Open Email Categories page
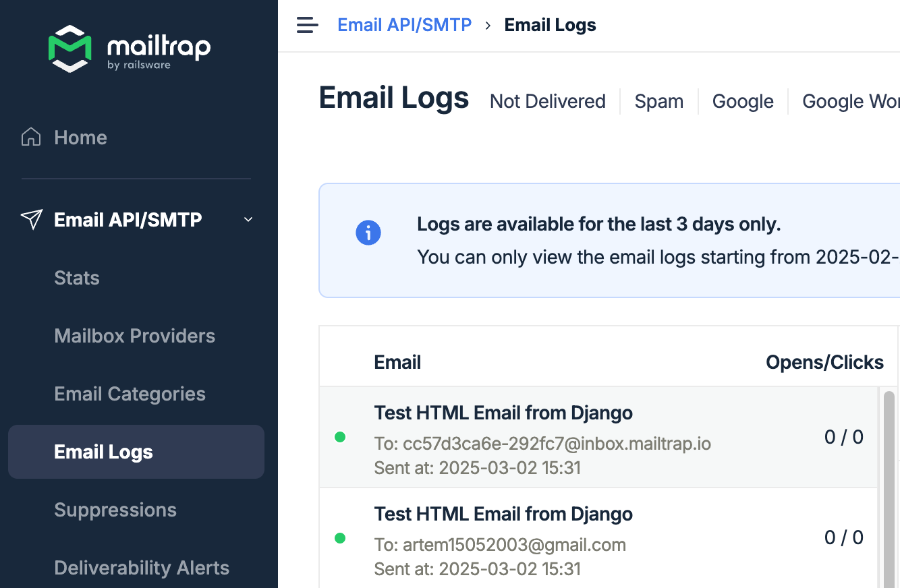900x588 pixels. click(x=130, y=394)
